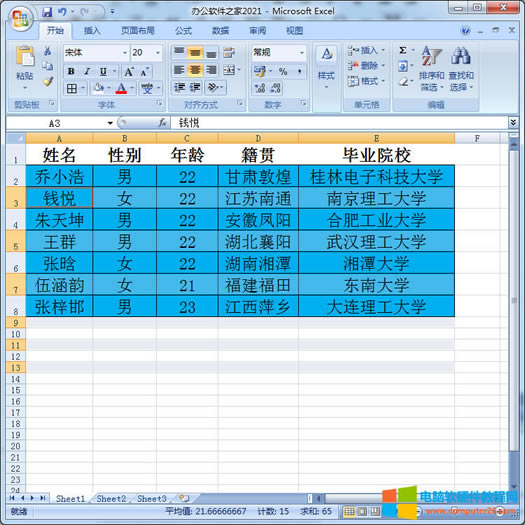Switch to the 插入 ribbon tab
525x525 pixels.
(92, 31)
